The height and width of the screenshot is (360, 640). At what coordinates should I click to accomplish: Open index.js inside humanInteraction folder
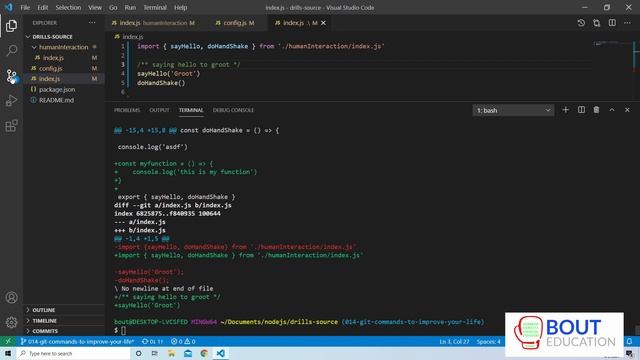click(53, 58)
